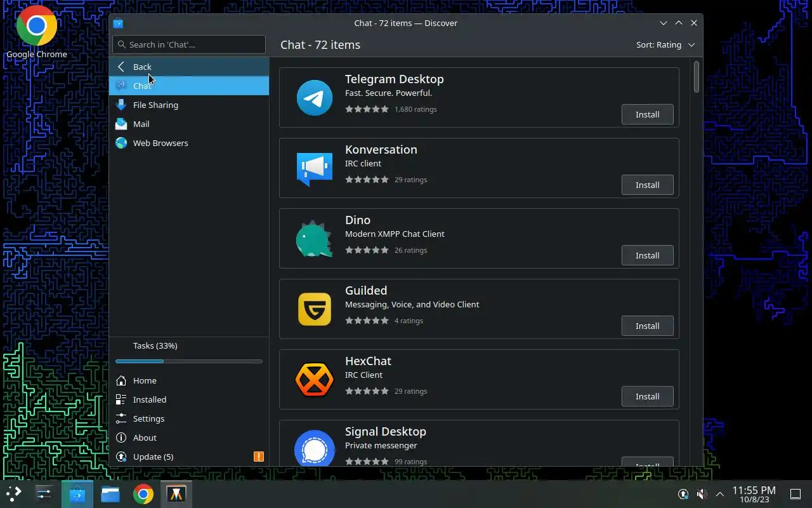This screenshot has height=508, width=812.
Task: Select the Mail category
Action: pyautogui.click(x=189, y=124)
